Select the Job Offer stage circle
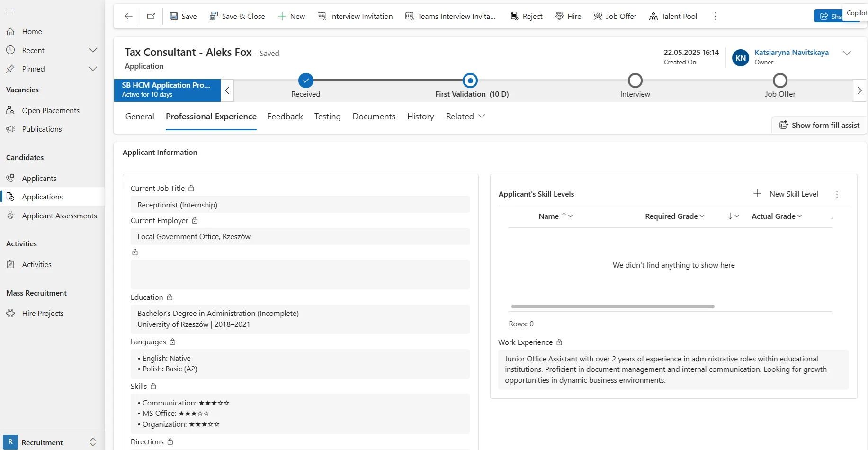 (780, 81)
